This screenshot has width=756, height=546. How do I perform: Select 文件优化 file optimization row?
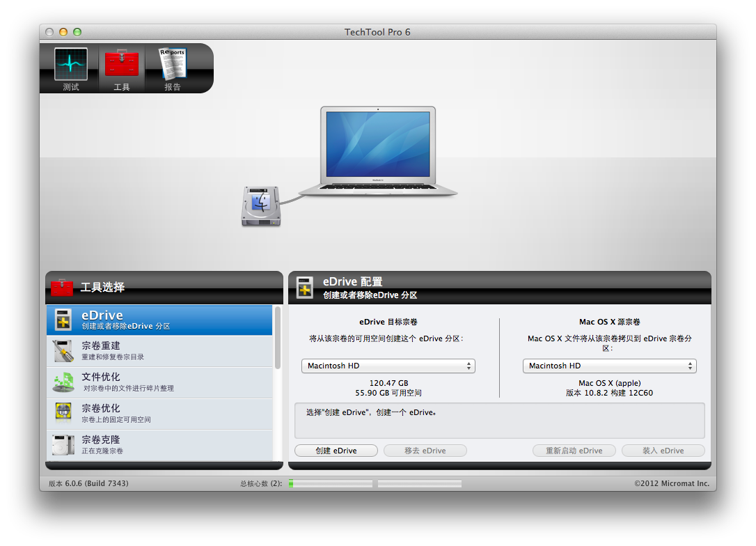point(159,382)
